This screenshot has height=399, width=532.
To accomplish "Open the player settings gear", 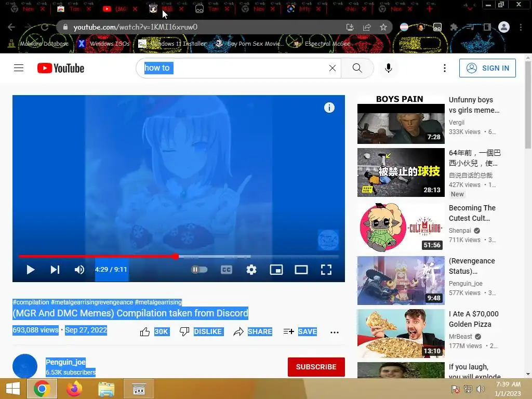I will 251,270.
